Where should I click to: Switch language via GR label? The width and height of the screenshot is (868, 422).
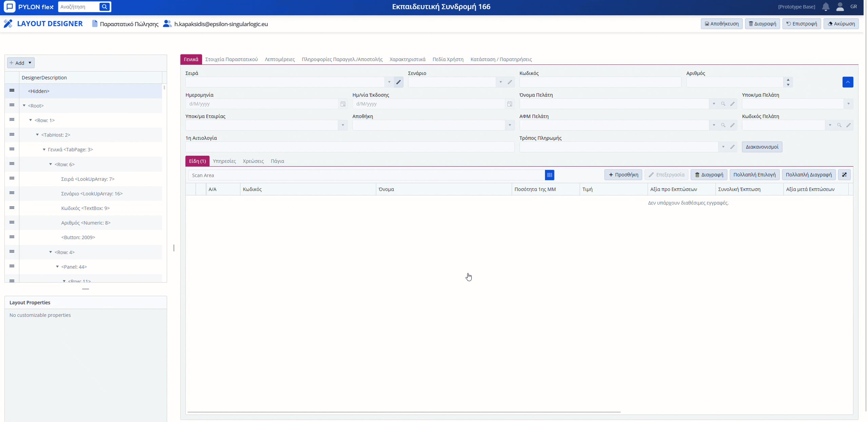pos(853,6)
